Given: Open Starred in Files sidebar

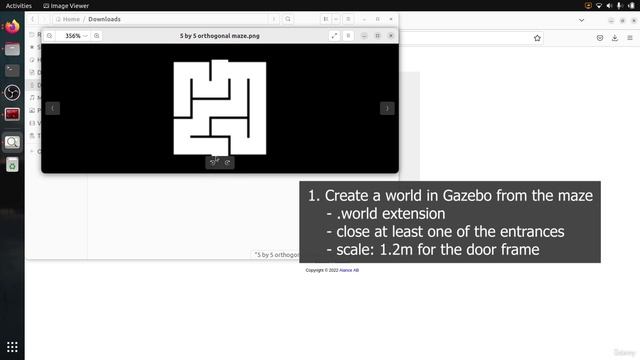Looking at the screenshot, I should tap(35, 47).
